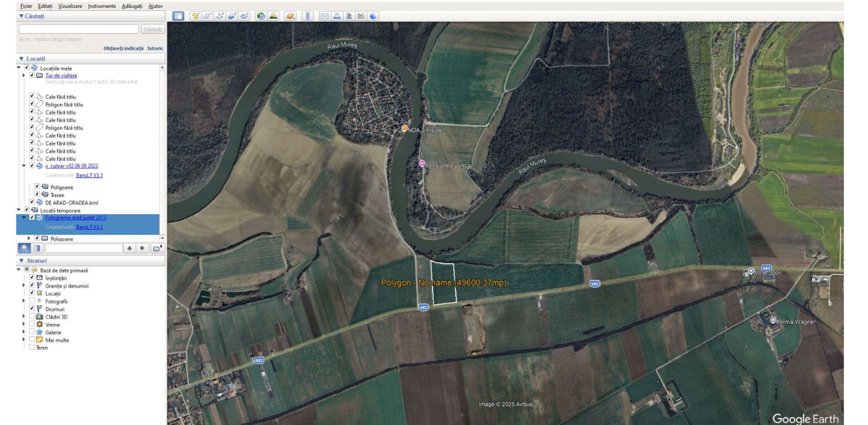Collapse the Locațiile mele tree node
The width and height of the screenshot is (868, 425).
19,68
